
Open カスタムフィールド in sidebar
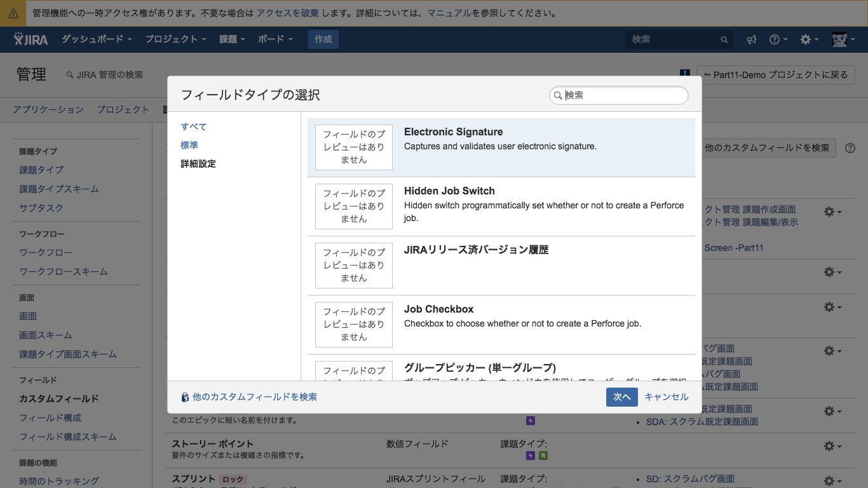click(x=59, y=398)
